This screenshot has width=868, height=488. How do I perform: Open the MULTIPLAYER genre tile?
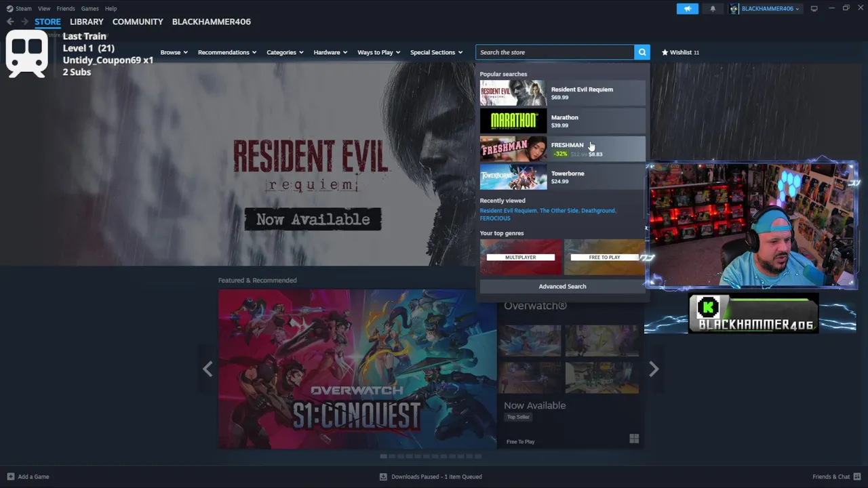[x=521, y=257]
